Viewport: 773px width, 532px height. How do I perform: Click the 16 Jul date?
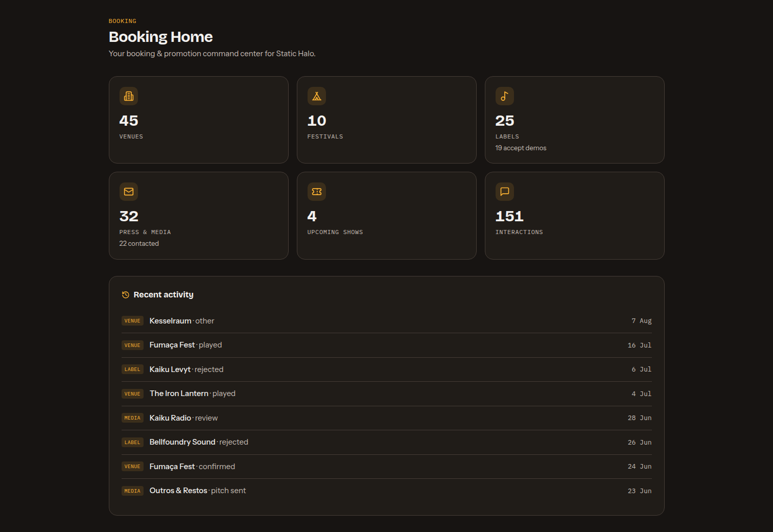[x=640, y=345]
